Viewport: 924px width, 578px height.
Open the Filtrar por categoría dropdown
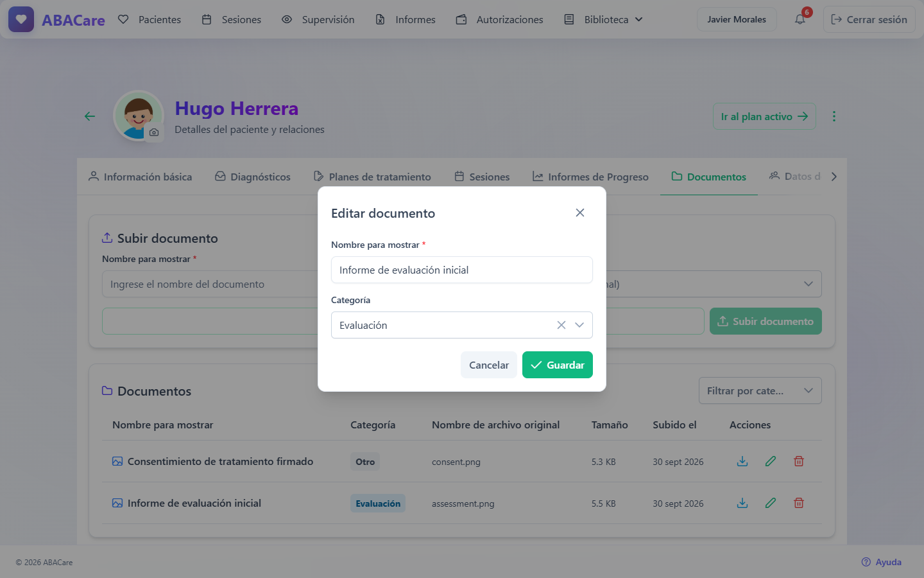click(x=760, y=390)
